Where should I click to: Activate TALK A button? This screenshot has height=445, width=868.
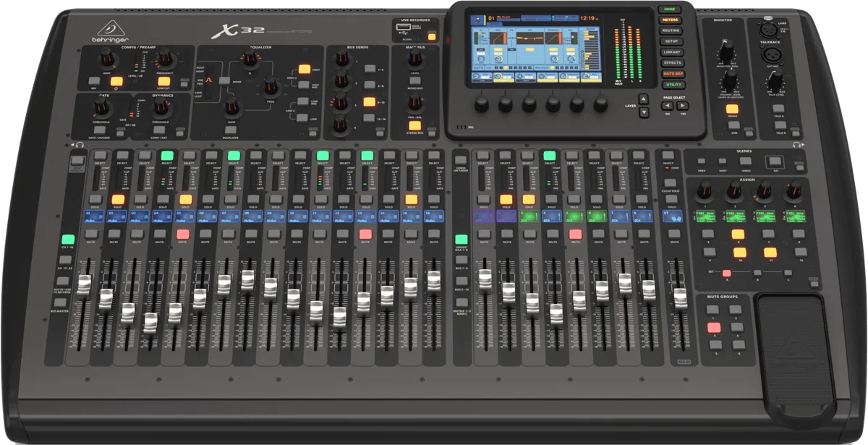778,108
